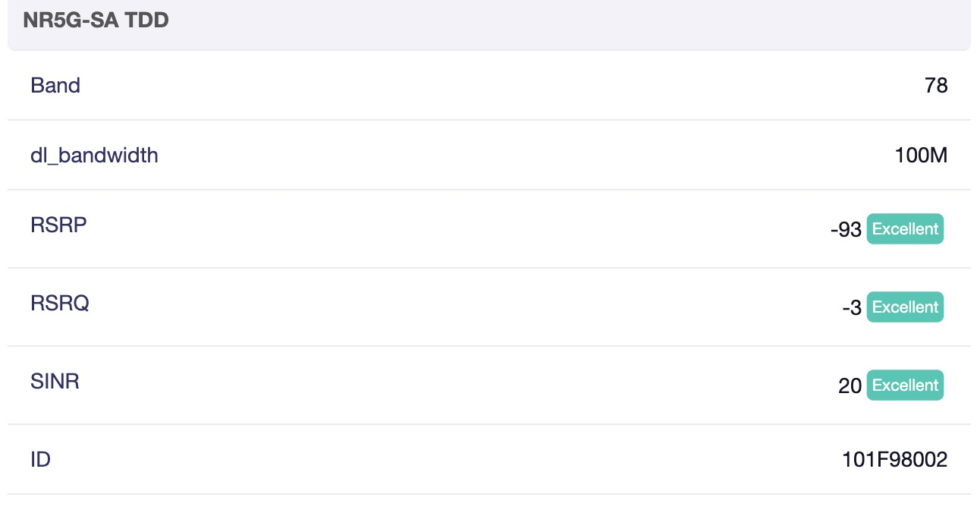Select the ID label
Screen dimensions: 980x513
pos(40,459)
